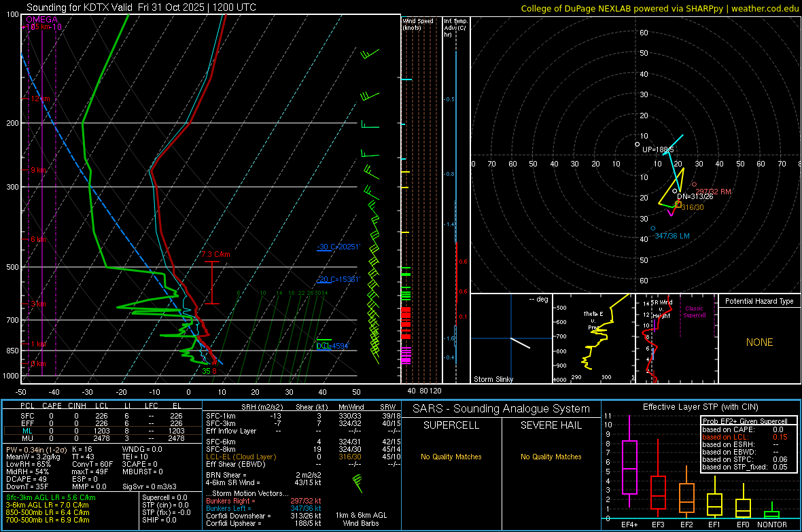Click the 'WNDG = 0.0' value
Image resolution: width=802 pixels, height=532 pixels.
point(141,449)
